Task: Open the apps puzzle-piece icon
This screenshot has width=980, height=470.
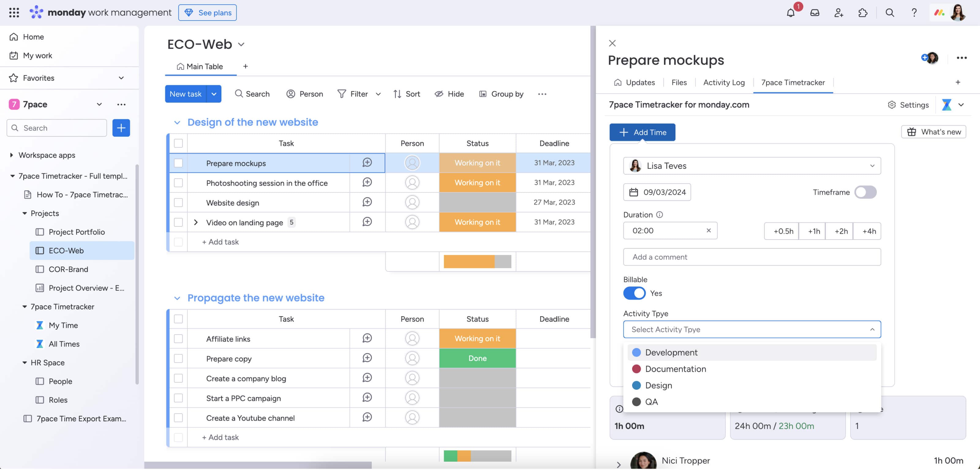Action: pos(862,13)
